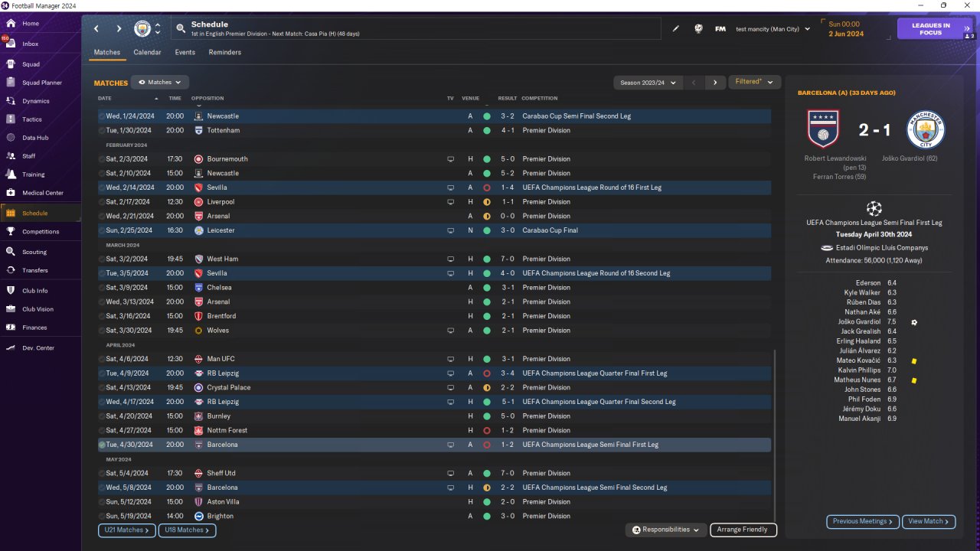Click the Previous Meetings button
Screen dimensions: 980x551
[862, 521]
